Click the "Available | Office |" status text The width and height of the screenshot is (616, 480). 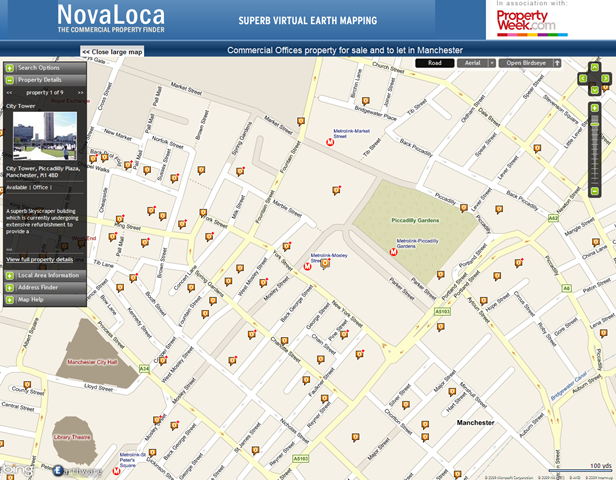[x=29, y=187]
